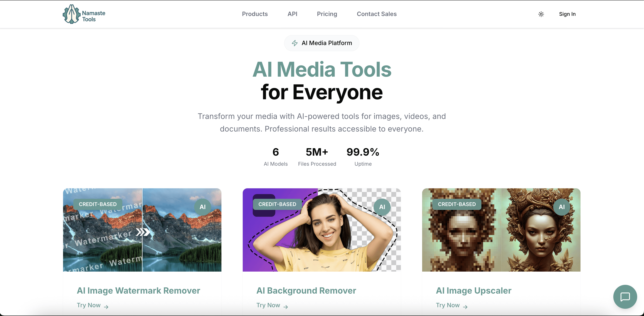
Task: Open the chat support bubble
Action: coord(625,297)
